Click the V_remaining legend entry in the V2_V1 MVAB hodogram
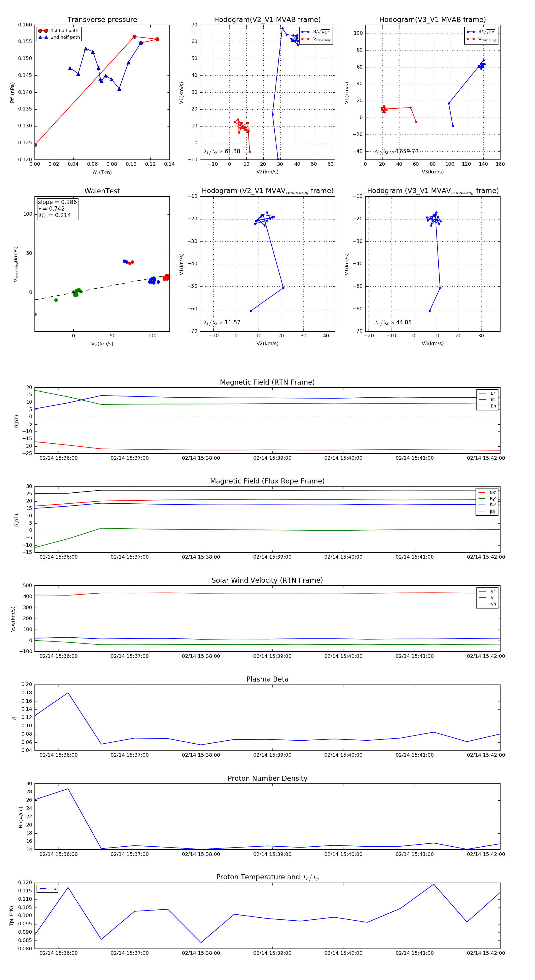 (316, 39)
